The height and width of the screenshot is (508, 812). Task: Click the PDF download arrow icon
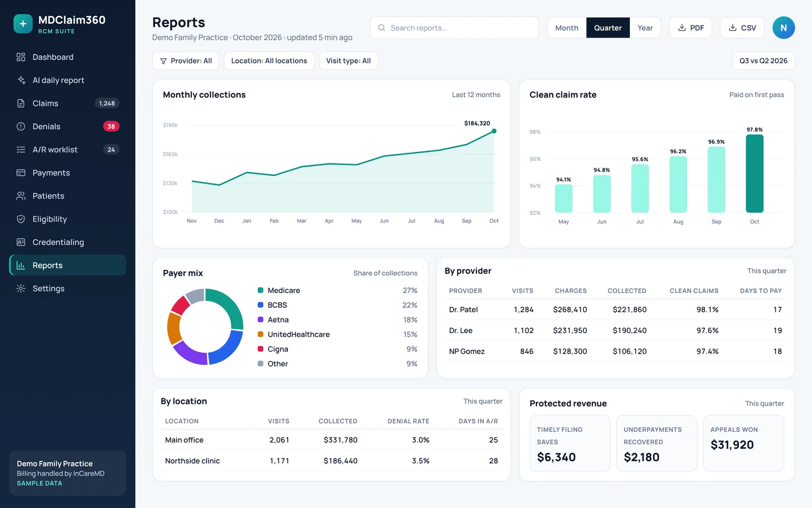click(682, 27)
